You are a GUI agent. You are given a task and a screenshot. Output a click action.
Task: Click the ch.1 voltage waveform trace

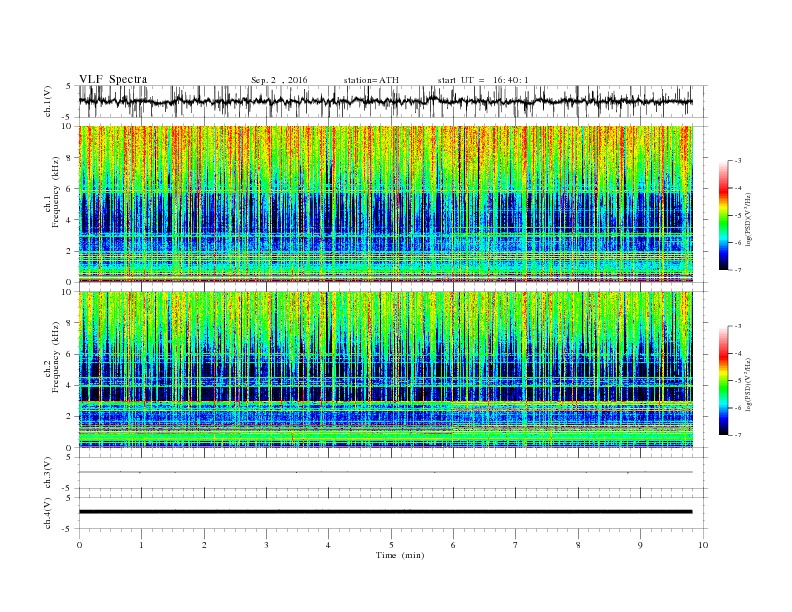[385, 101]
